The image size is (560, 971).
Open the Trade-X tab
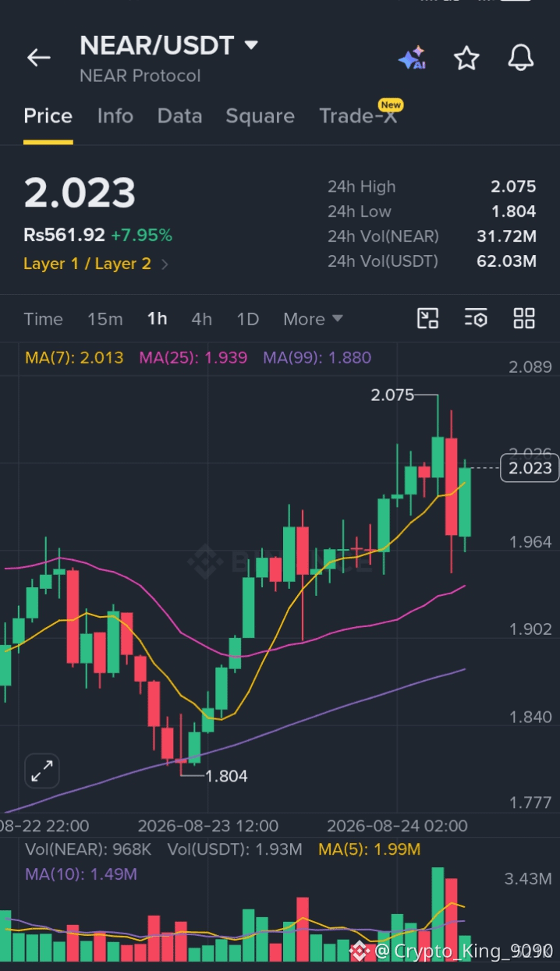[358, 116]
